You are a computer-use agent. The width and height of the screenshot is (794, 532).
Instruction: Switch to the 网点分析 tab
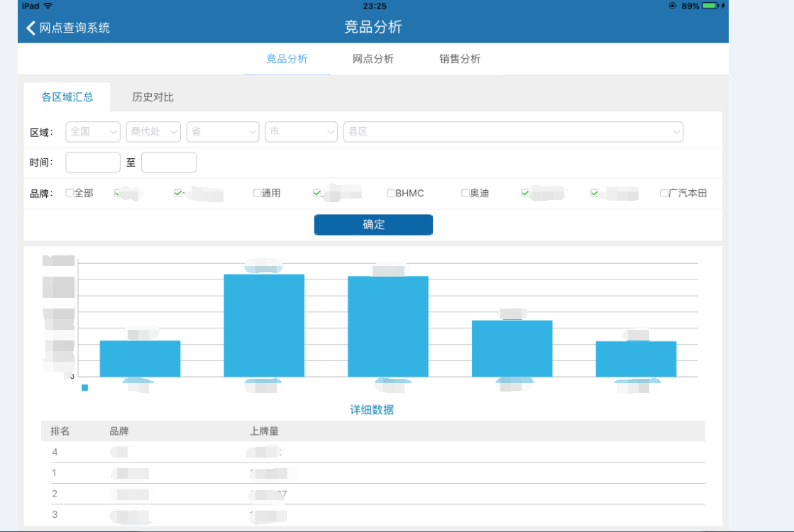373,59
